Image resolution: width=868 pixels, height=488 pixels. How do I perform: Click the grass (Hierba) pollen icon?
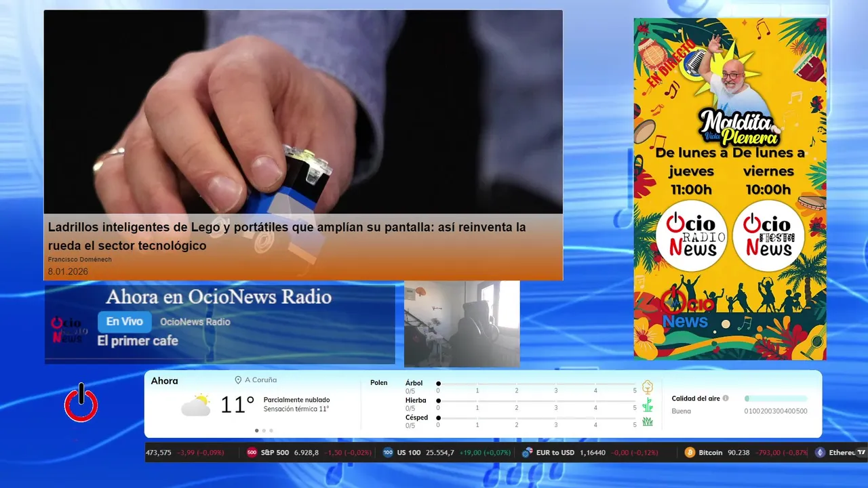coord(648,405)
